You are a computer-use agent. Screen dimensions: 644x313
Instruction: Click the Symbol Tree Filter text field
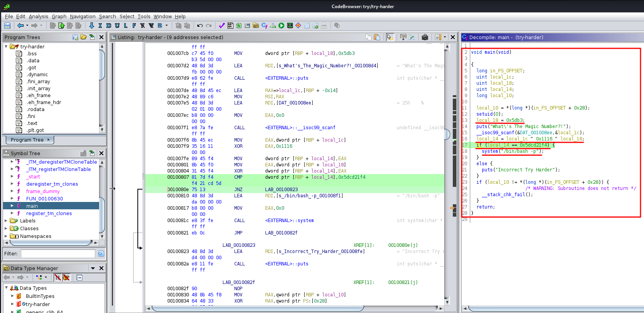(58, 254)
